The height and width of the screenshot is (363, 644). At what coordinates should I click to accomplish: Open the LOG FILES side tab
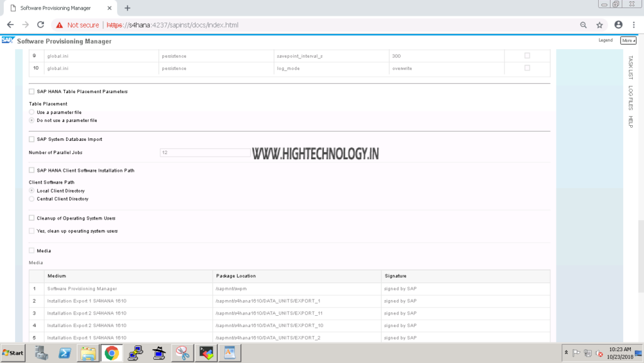point(631,98)
